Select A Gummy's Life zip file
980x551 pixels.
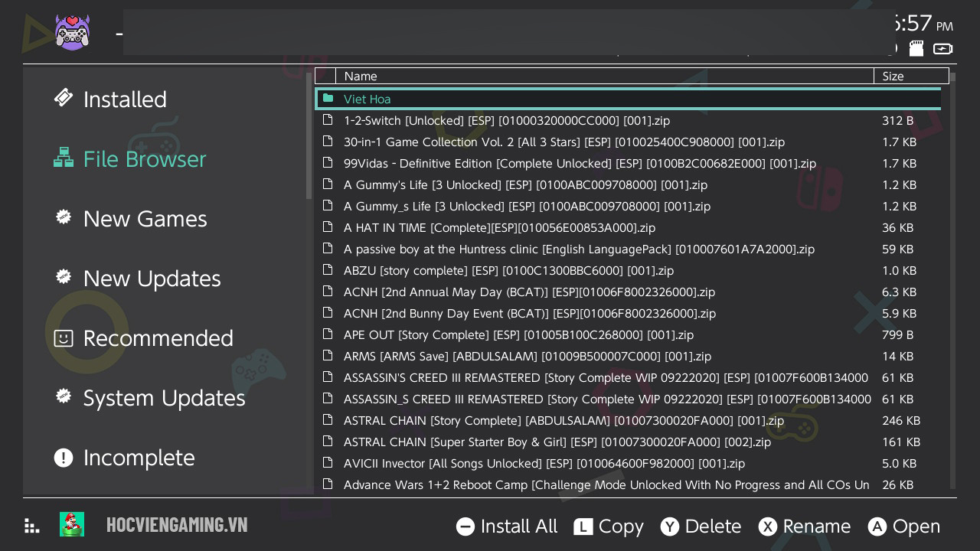click(x=628, y=184)
